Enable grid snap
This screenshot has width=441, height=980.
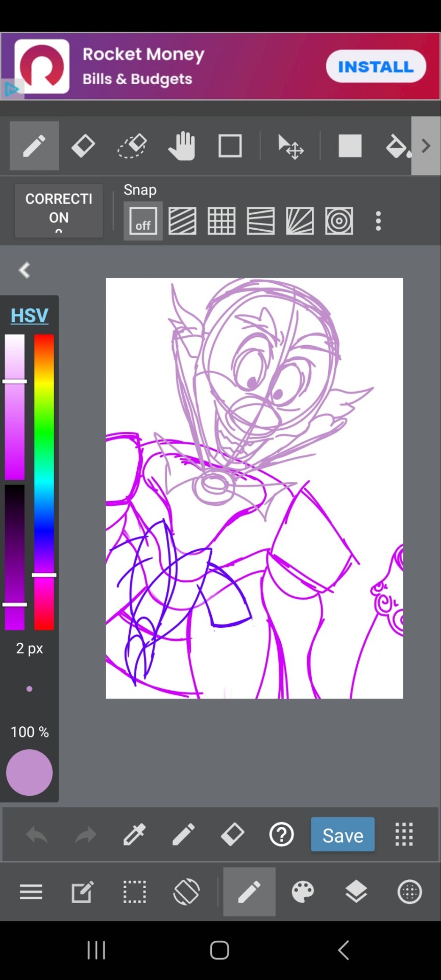coord(222,221)
